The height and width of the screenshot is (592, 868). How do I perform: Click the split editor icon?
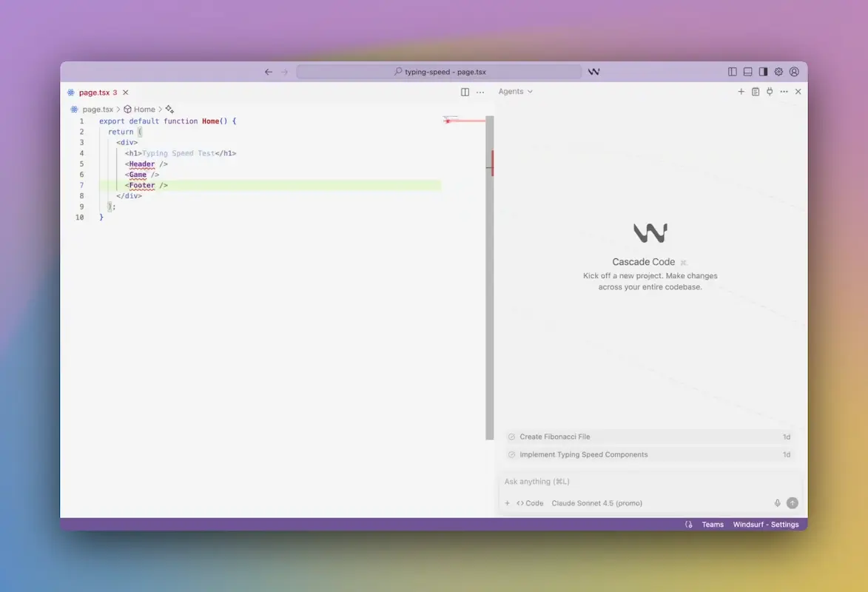[465, 92]
